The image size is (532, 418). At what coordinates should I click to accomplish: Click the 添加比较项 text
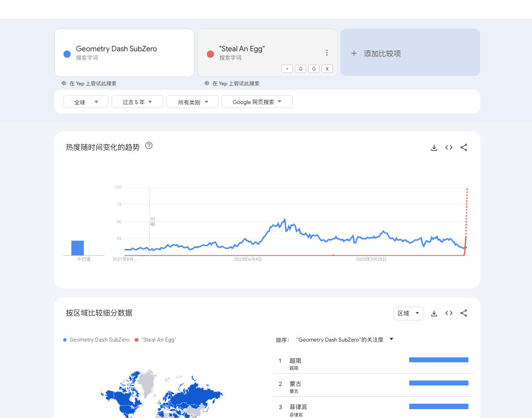(x=383, y=54)
